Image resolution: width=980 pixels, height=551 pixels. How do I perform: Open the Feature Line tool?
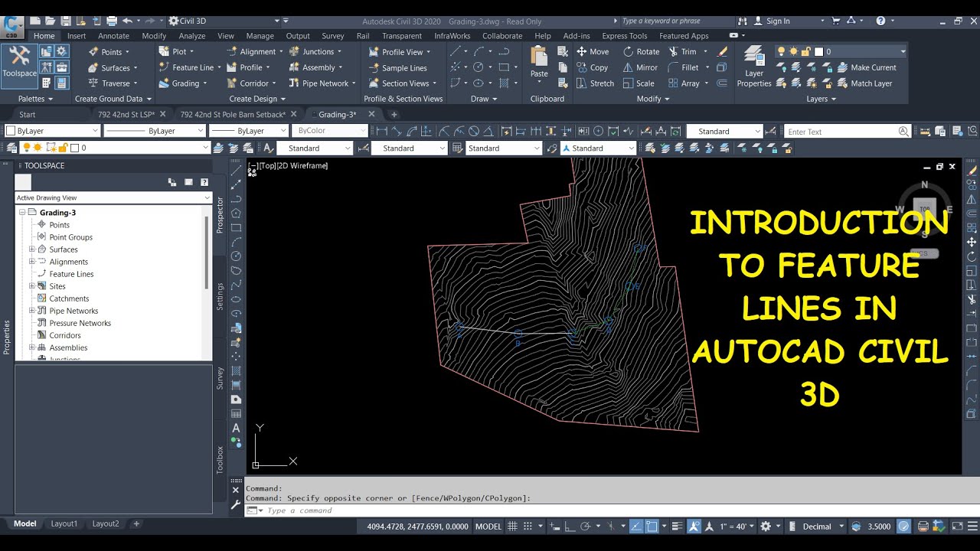coord(185,67)
